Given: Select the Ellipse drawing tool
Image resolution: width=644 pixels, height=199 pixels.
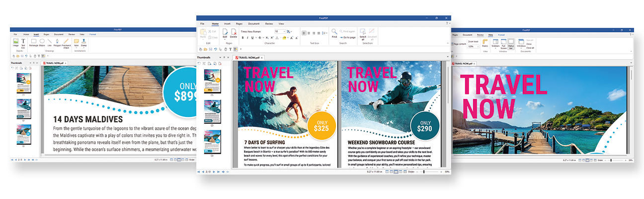Looking at the screenshot, I should 42,42.
